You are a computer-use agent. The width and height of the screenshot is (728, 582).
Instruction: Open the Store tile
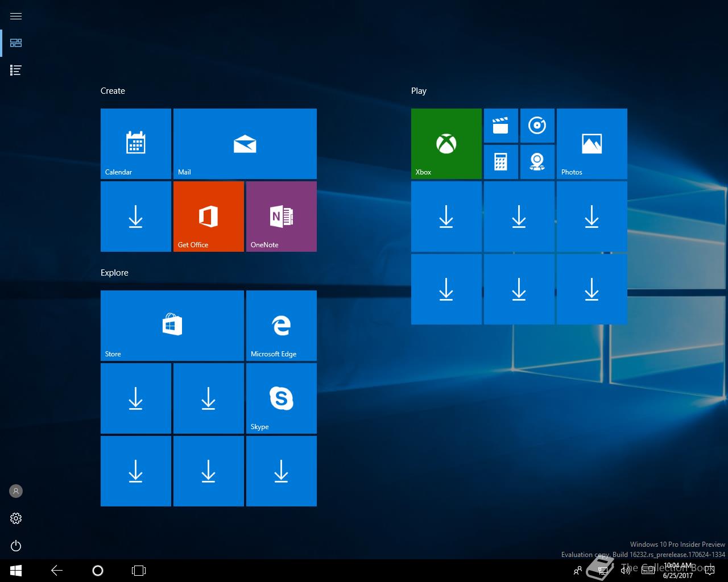tap(172, 326)
